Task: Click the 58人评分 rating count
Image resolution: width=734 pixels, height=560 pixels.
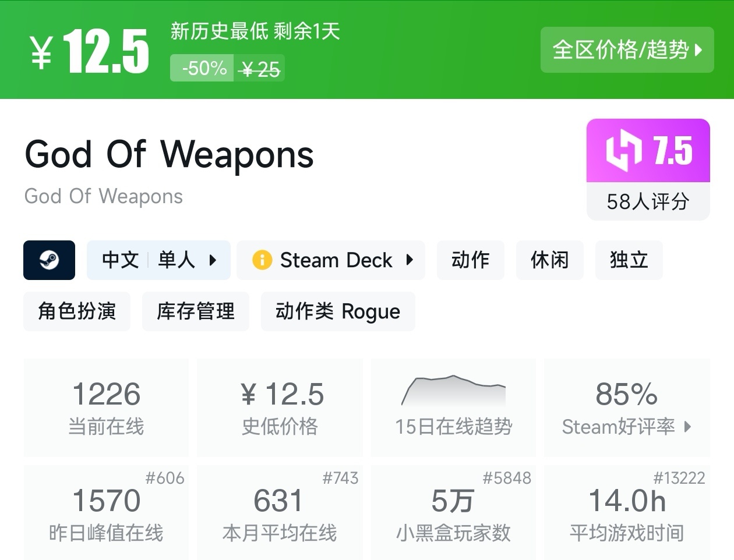Action: (x=648, y=202)
